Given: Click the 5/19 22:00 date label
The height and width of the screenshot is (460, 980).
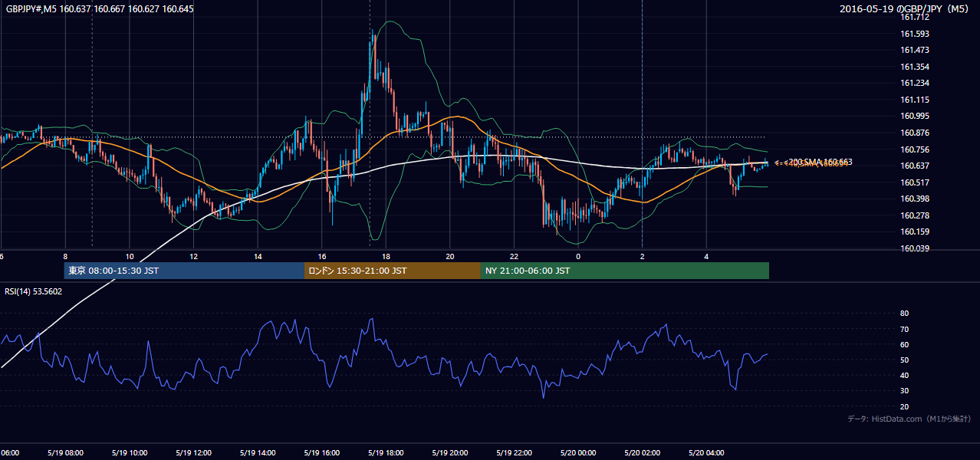Looking at the screenshot, I should point(514,453).
